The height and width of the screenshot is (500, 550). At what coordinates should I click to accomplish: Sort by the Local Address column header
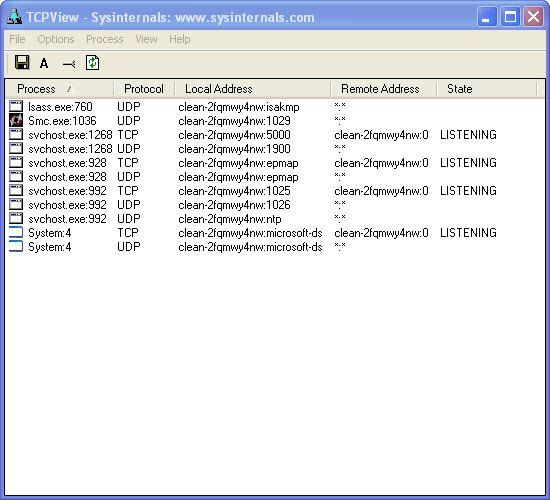253,89
